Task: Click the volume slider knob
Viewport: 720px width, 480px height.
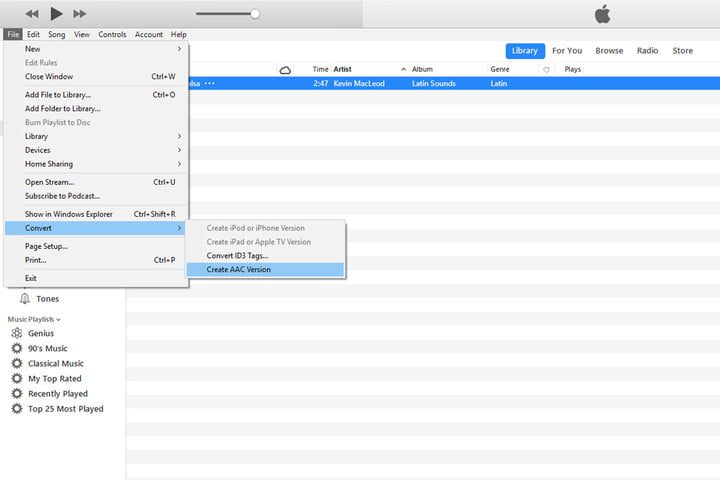Action: tap(255, 14)
